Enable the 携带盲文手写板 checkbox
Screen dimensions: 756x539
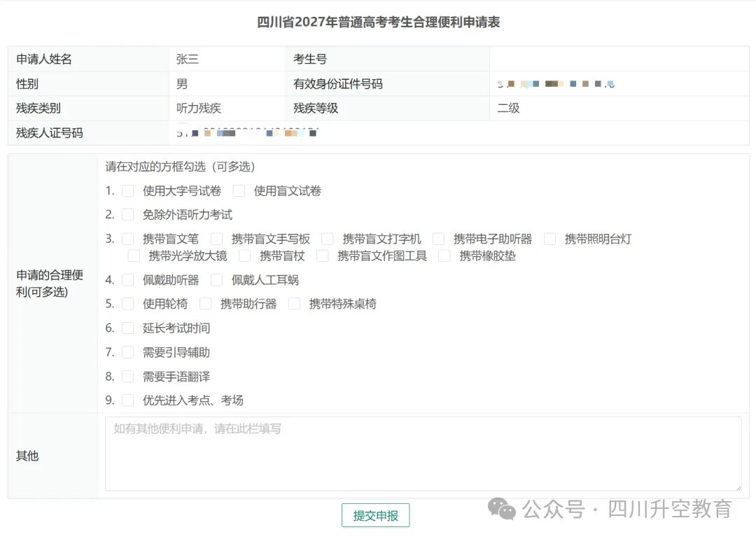[216, 239]
